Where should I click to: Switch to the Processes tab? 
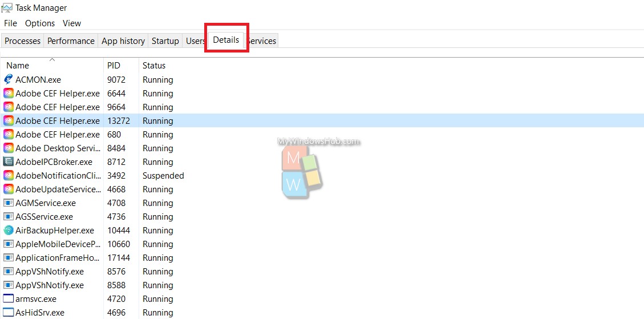pyautogui.click(x=23, y=41)
